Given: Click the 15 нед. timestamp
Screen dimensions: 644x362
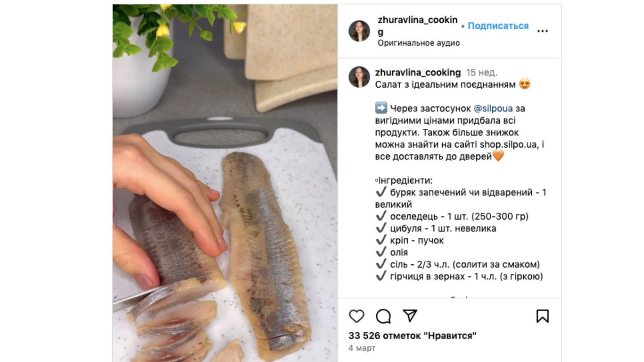Looking at the screenshot, I should (x=482, y=73).
